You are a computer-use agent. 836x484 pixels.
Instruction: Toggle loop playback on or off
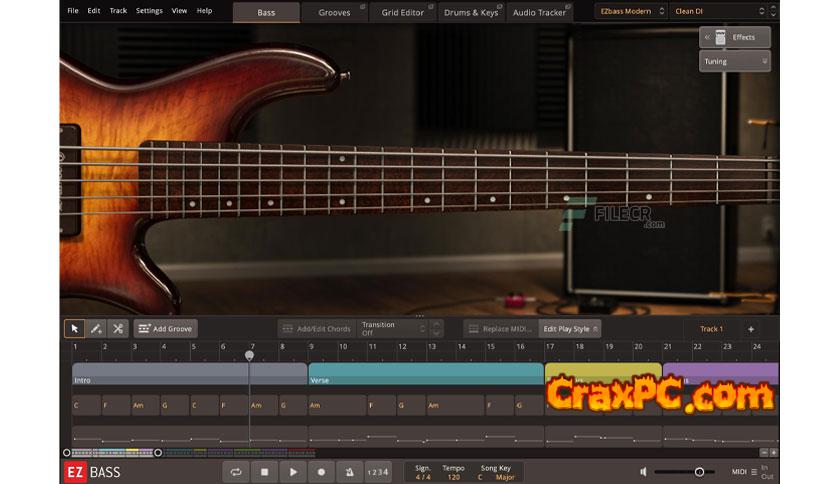(236, 471)
